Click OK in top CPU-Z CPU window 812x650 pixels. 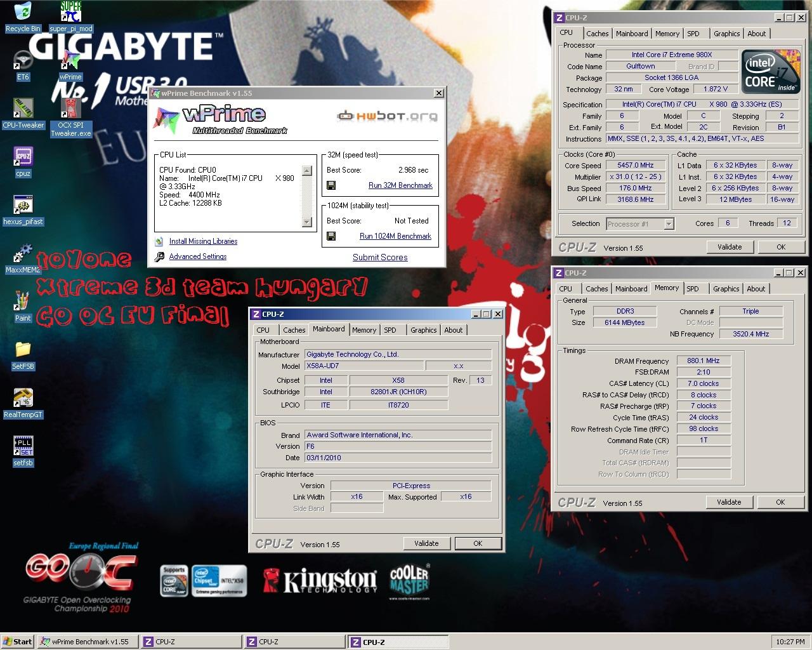[x=781, y=247]
